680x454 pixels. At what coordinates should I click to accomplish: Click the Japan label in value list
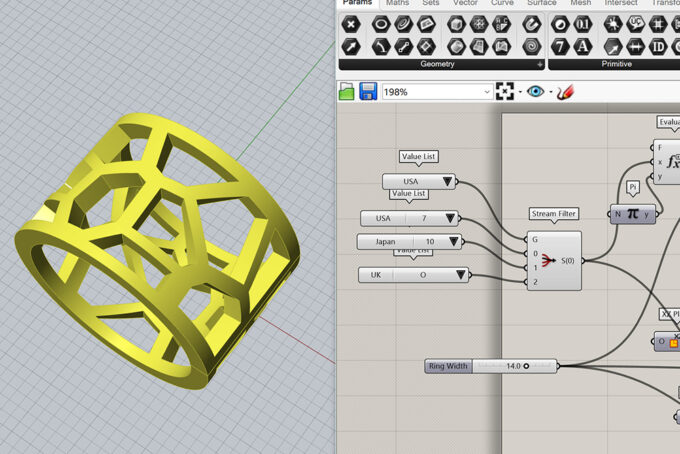(x=385, y=242)
